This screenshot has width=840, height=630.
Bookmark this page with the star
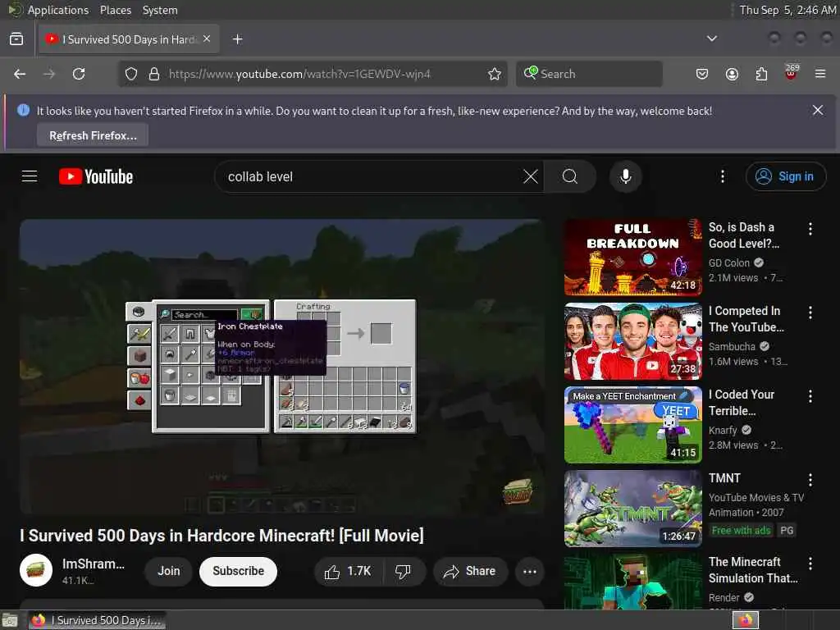pyautogui.click(x=495, y=74)
